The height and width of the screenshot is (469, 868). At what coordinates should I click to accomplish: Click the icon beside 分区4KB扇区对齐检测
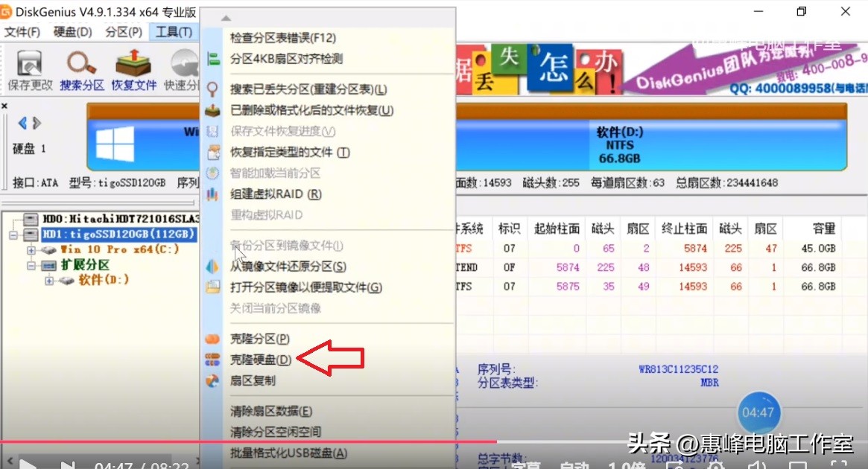(212, 59)
